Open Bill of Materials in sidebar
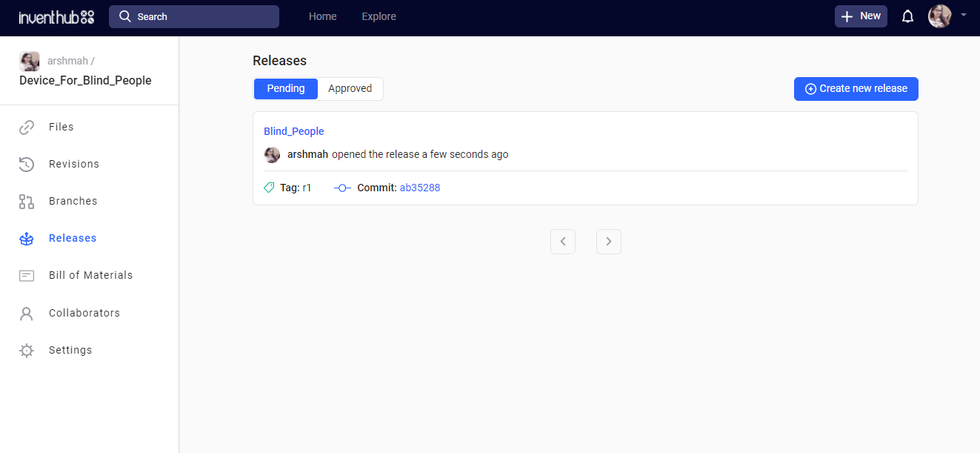Screen dimensions: 980x453 91,275
